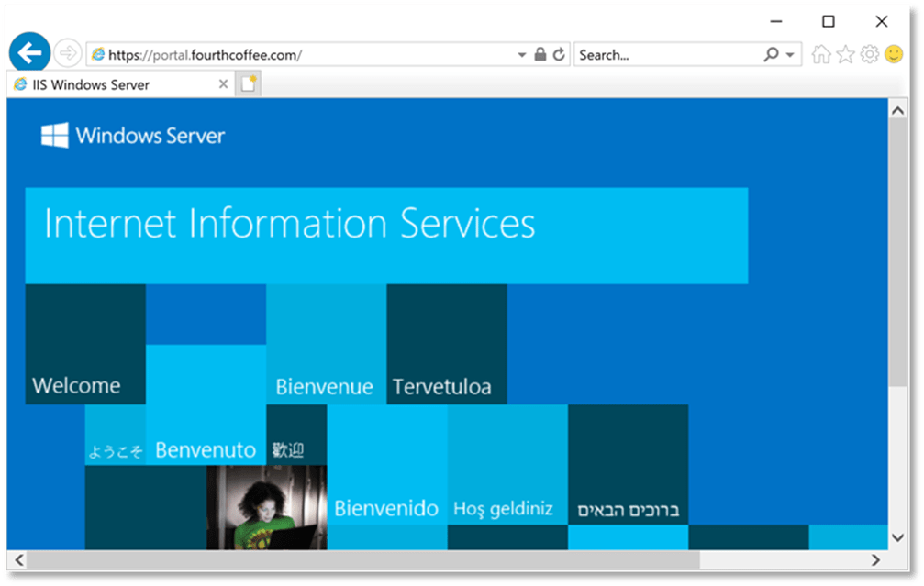
Task: Click the Internet Information Services banner
Action: (x=385, y=235)
